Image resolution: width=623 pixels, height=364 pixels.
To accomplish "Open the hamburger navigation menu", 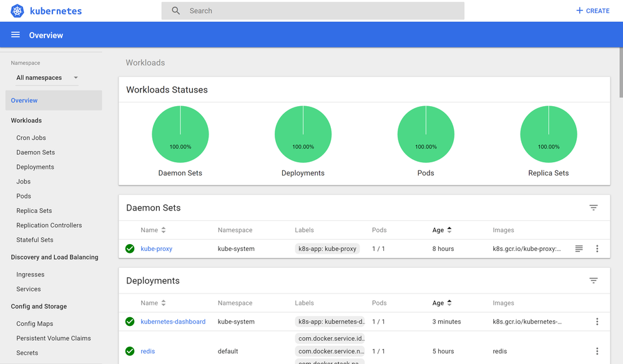I will (16, 35).
